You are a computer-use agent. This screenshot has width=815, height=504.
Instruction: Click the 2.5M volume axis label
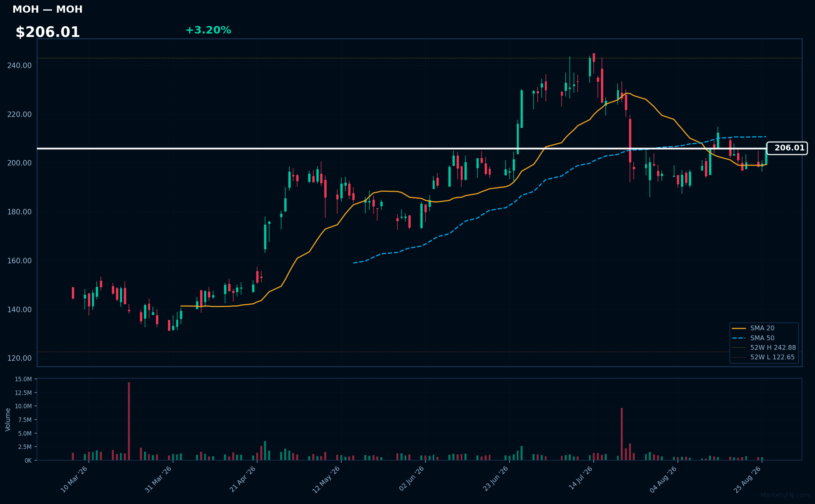point(25,447)
